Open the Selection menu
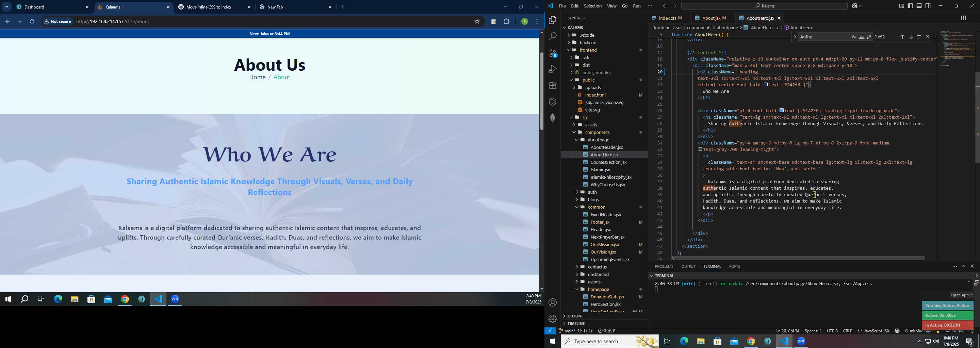Viewport: 980px width, 348px height. point(593,6)
